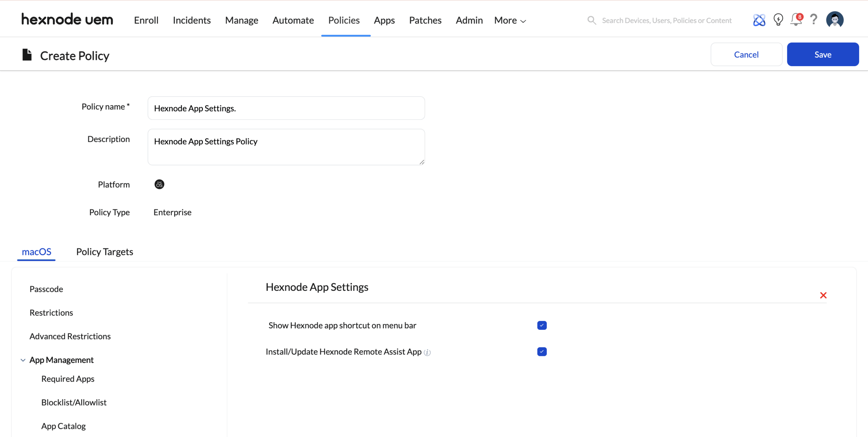The height and width of the screenshot is (437, 868).
Task: Click the Save button
Action: coord(823,55)
